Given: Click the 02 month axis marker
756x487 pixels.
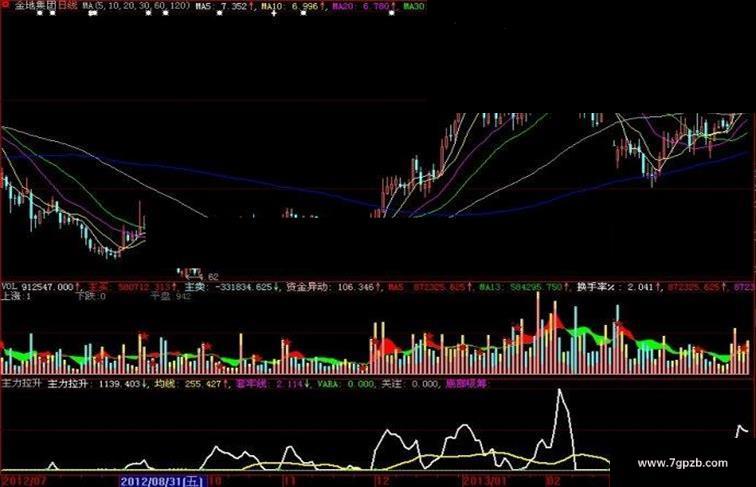Looking at the screenshot, I should 553,481.
